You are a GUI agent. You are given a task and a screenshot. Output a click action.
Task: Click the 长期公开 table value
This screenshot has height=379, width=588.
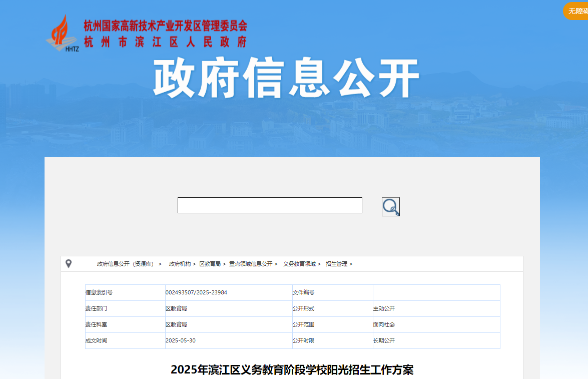[x=384, y=340]
